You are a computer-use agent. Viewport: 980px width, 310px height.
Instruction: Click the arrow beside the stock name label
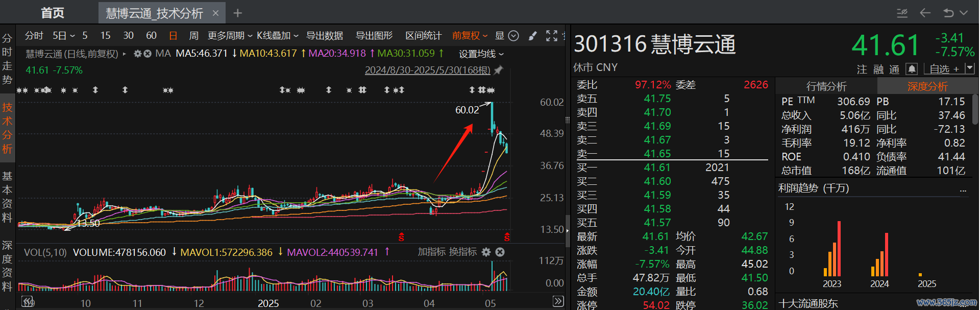pos(124,54)
